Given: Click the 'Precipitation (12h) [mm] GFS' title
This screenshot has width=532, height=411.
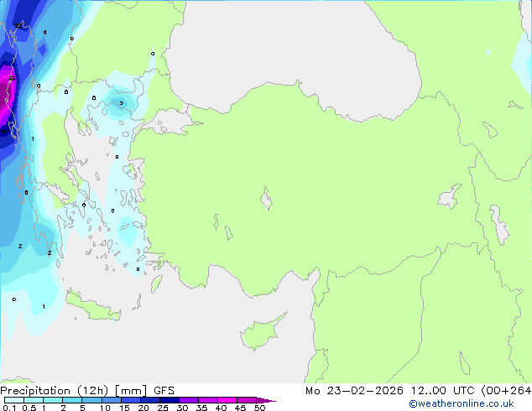Looking at the screenshot, I should [87, 391].
